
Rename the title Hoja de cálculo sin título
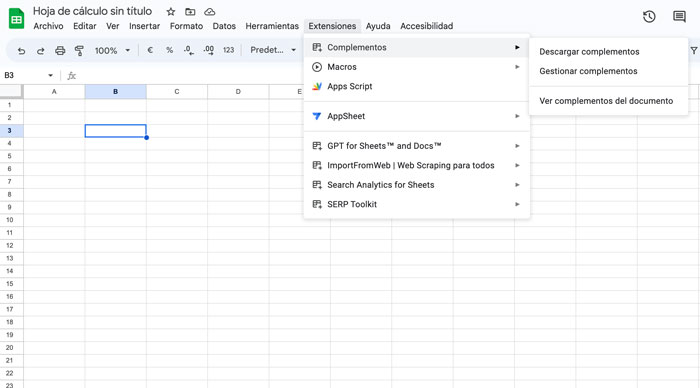pyautogui.click(x=92, y=11)
